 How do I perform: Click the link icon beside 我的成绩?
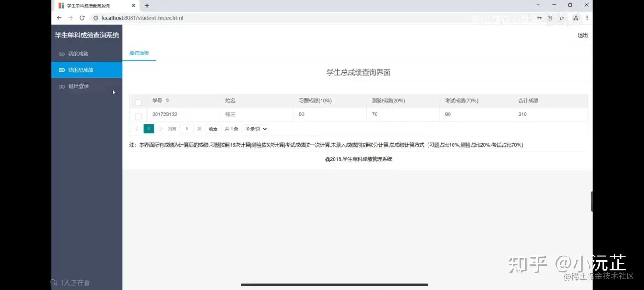(x=62, y=54)
